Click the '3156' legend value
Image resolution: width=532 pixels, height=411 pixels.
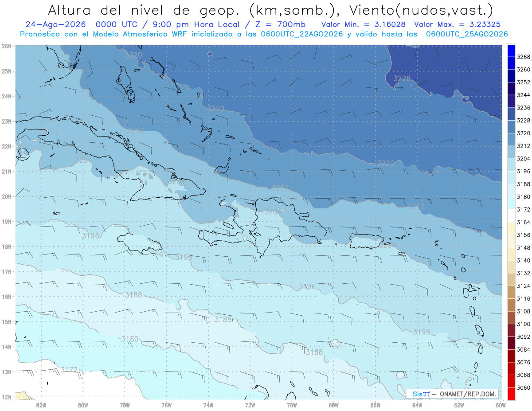[524, 235]
